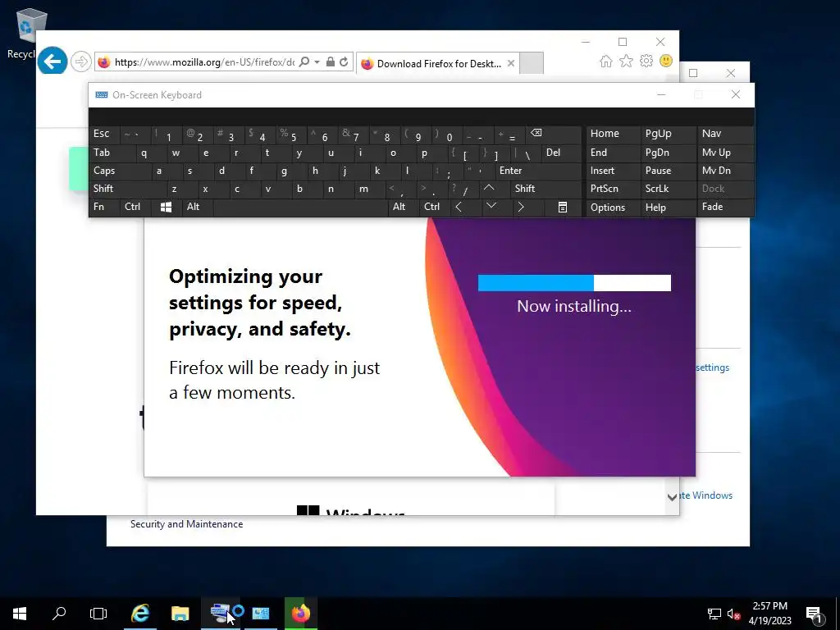Click the PgUp key
The width and height of the screenshot is (840, 630).
coord(668,134)
